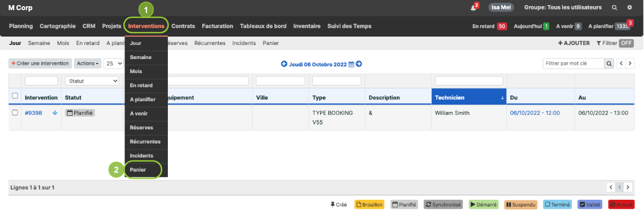
Task: Select Récurrentes in the dropdown menu
Action: click(146, 142)
